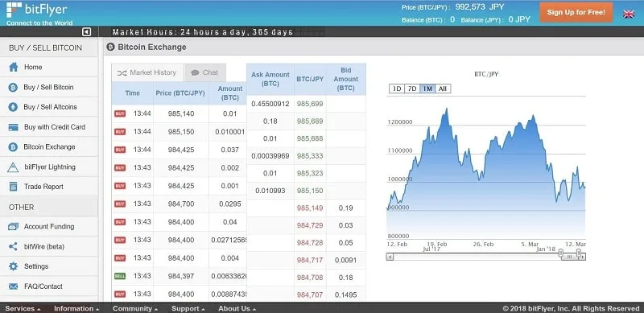Click the credit card icon
Screen dimensions: 644x313
(x=13, y=127)
